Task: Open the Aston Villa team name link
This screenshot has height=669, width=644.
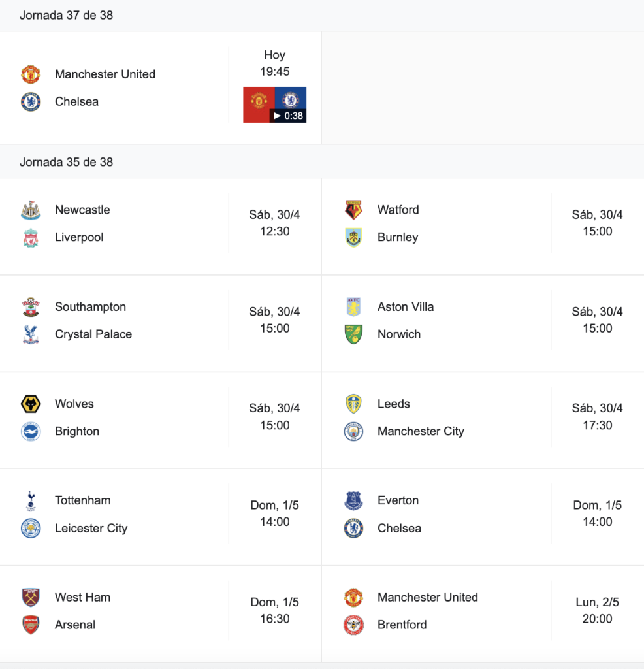Action: [406, 307]
